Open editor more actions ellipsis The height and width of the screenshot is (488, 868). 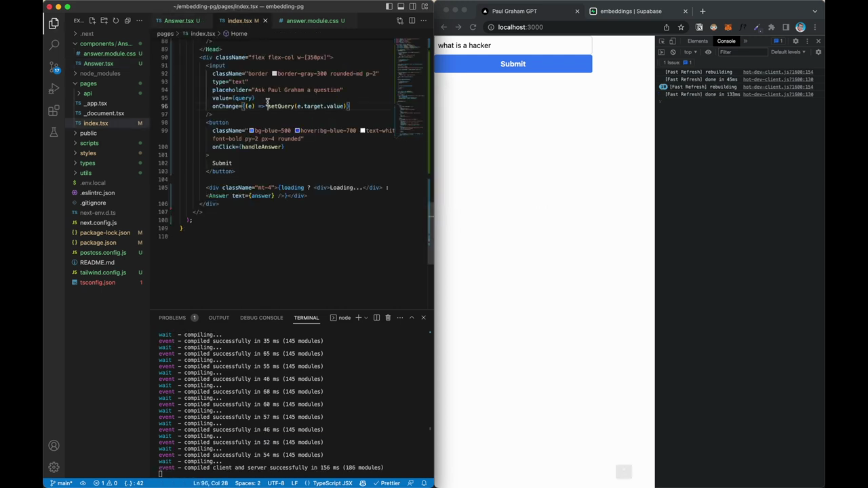(x=423, y=20)
